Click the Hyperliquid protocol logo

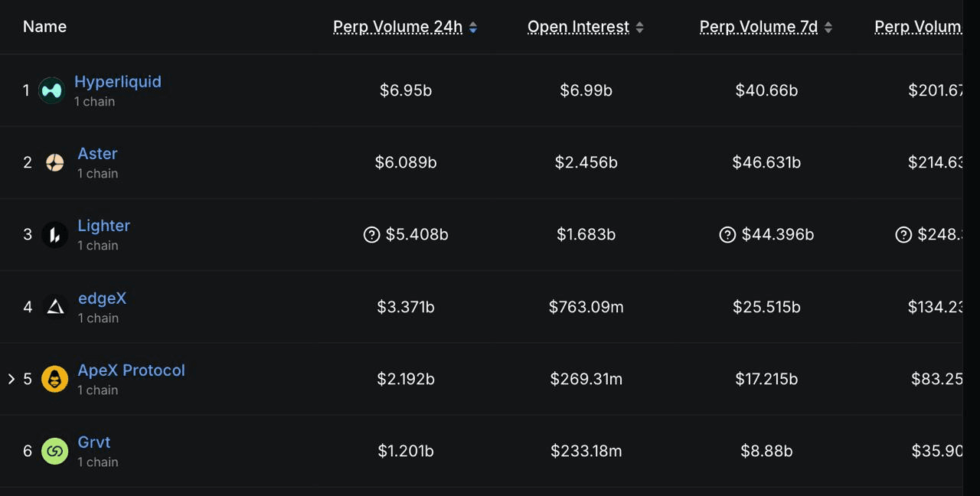coord(51,90)
